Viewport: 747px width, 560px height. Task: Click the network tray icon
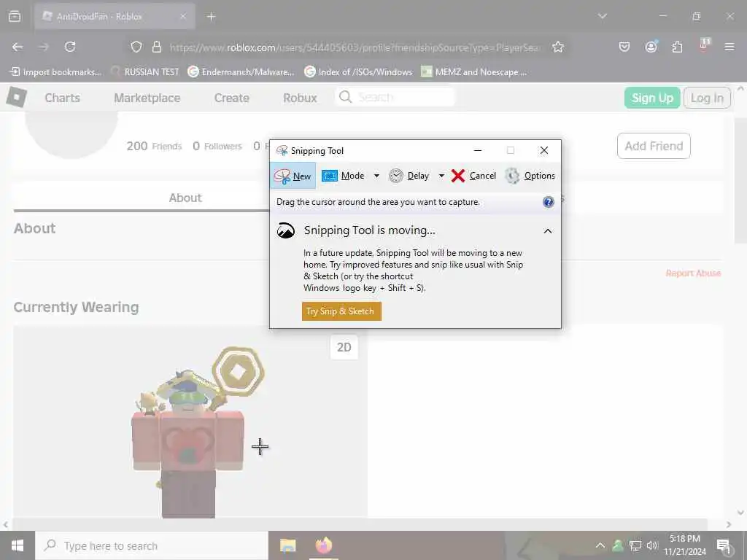[635, 545]
